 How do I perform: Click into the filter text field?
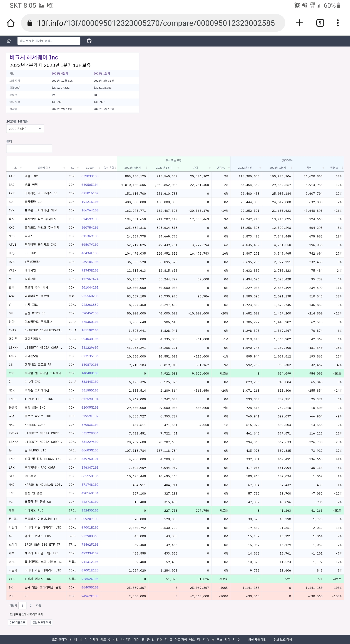click(29, 149)
